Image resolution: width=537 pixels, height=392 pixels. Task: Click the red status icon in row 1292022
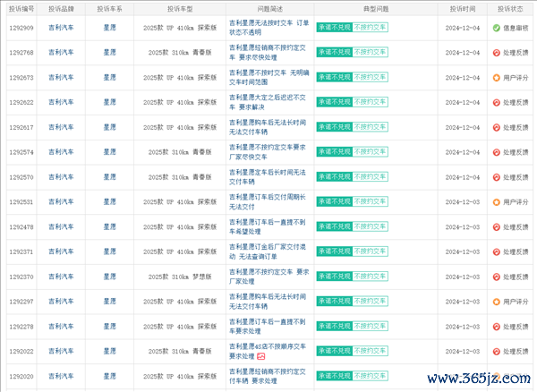(496, 351)
